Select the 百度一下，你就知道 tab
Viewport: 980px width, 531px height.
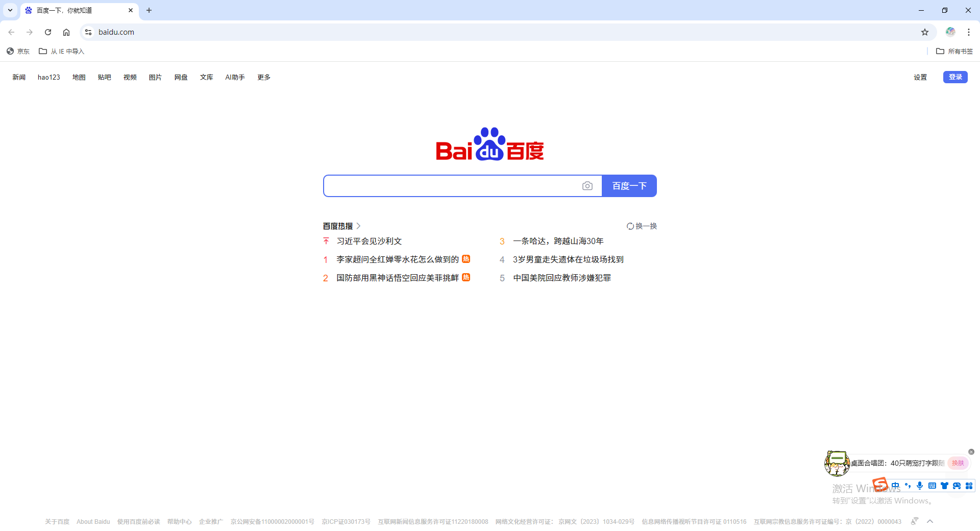pos(80,11)
